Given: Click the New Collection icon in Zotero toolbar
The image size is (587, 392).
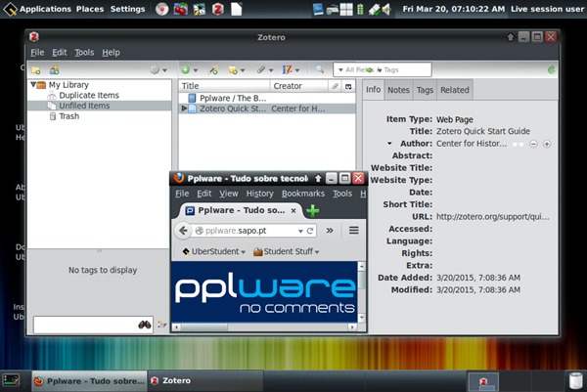Looking at the screenshot, I should tap(36, 70).
